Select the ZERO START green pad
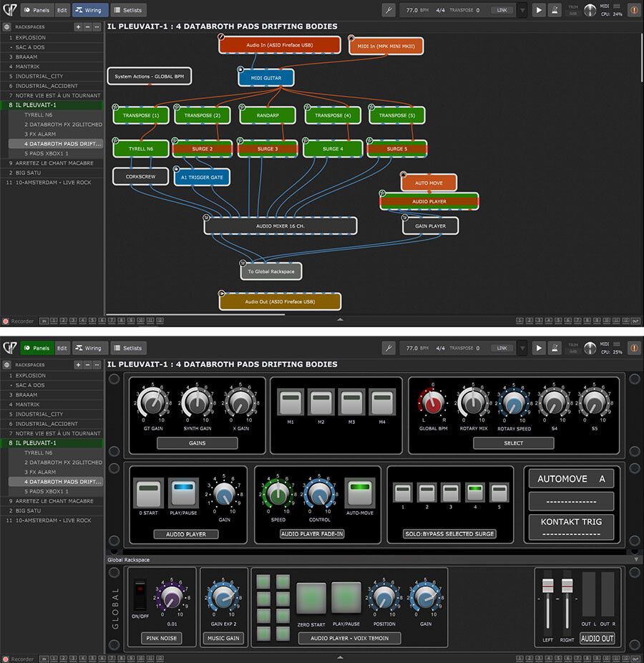 pyautogui.click(x=311, y=598)
